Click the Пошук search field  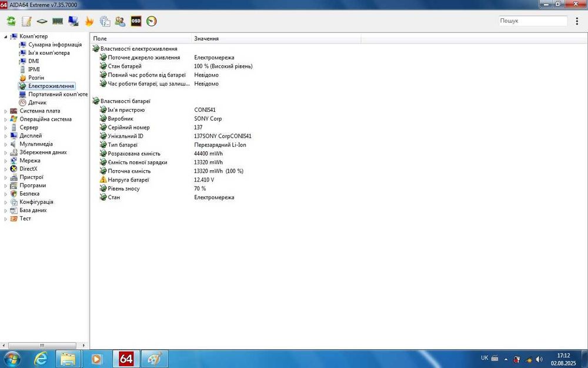tap(533, 21)
